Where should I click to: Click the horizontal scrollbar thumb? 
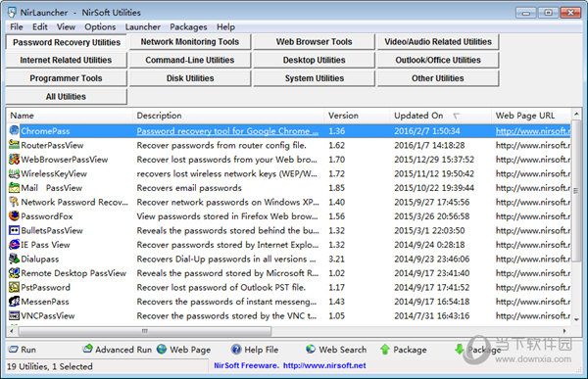[145, 331]
